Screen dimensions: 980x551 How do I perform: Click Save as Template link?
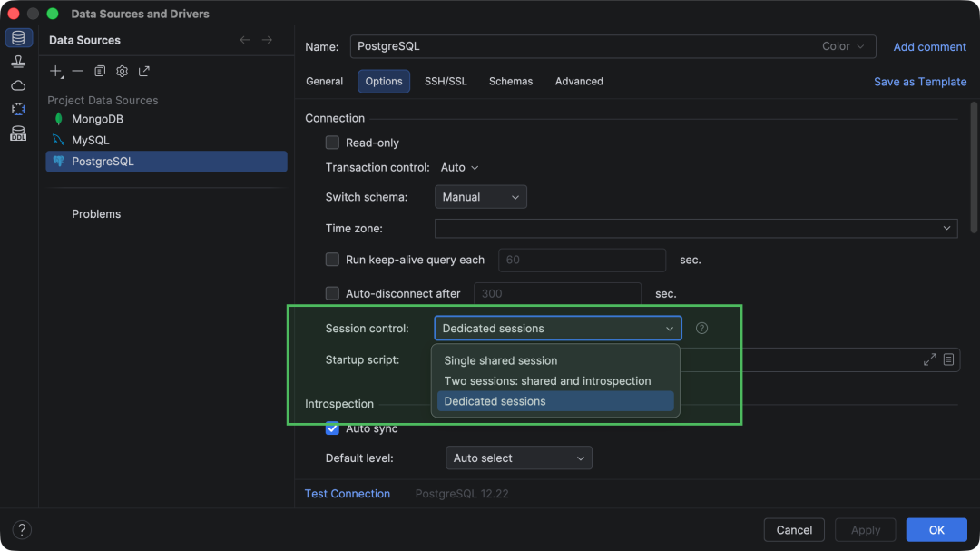tap(920, 82)
